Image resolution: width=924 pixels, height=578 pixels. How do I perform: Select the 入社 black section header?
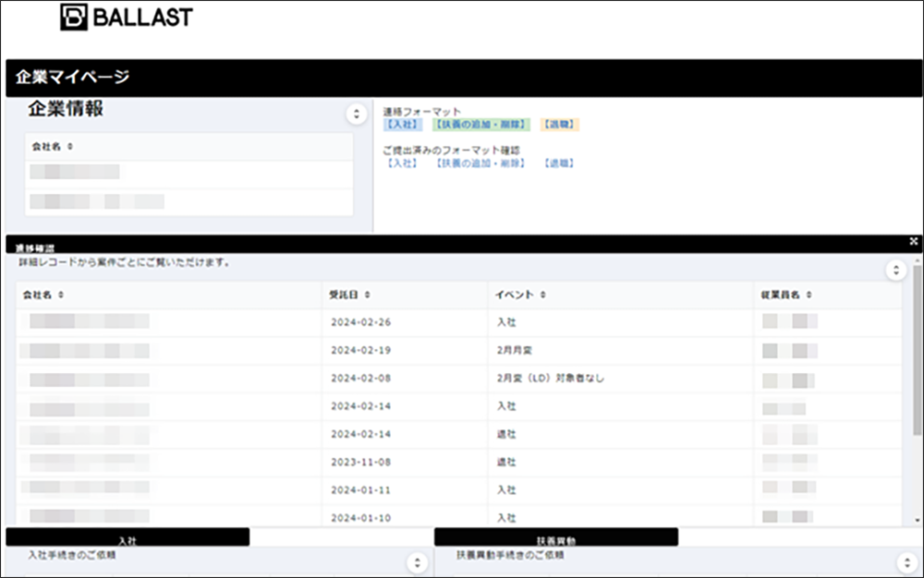128,537
